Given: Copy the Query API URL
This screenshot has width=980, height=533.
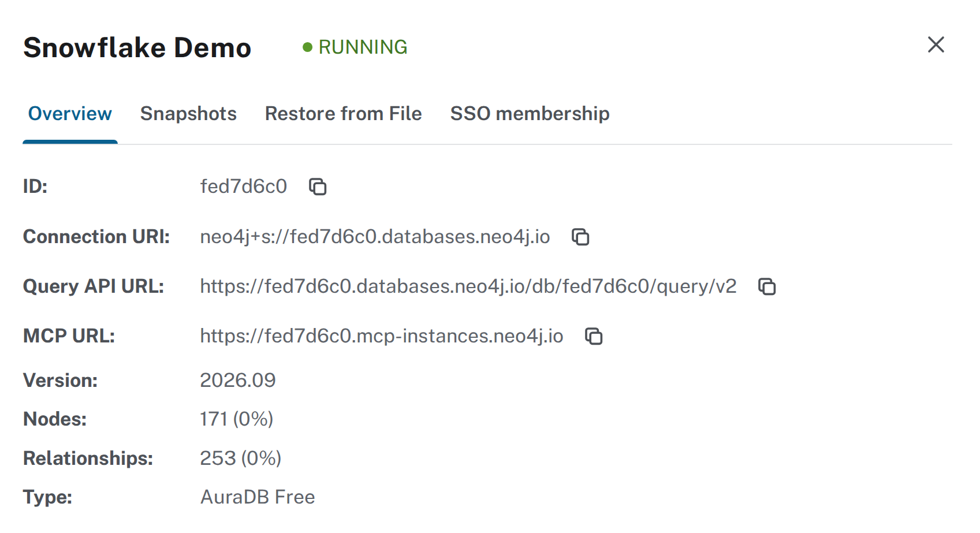Looking at the screenshot, I should [767, 286].
